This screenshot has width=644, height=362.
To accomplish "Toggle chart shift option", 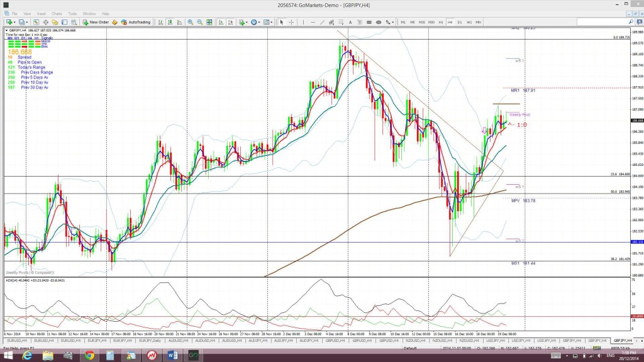I will click(230, 22).
